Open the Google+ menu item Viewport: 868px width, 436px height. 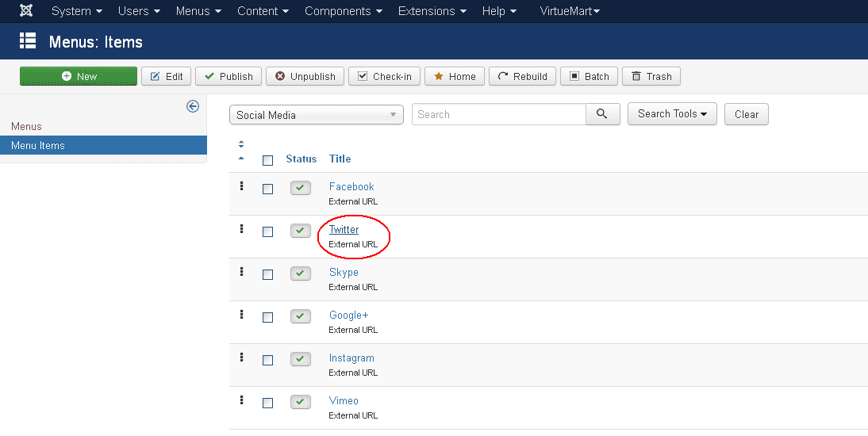point(349,315)
